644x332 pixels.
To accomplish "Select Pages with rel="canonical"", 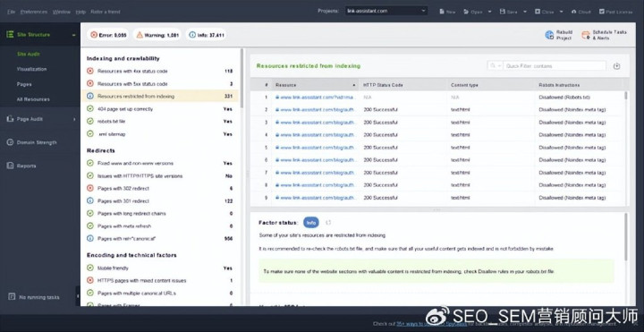I will [160, 238].
